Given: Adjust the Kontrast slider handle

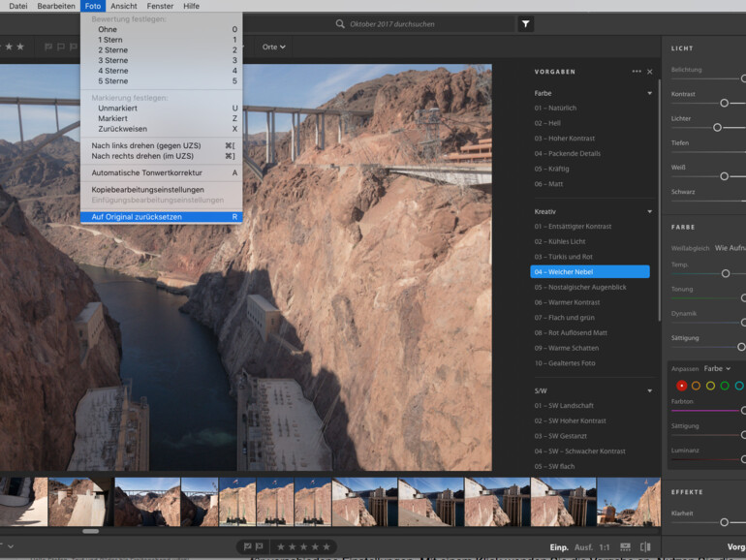Looking at the screenshot, I should pyautogui.click(x=724, y=103).
